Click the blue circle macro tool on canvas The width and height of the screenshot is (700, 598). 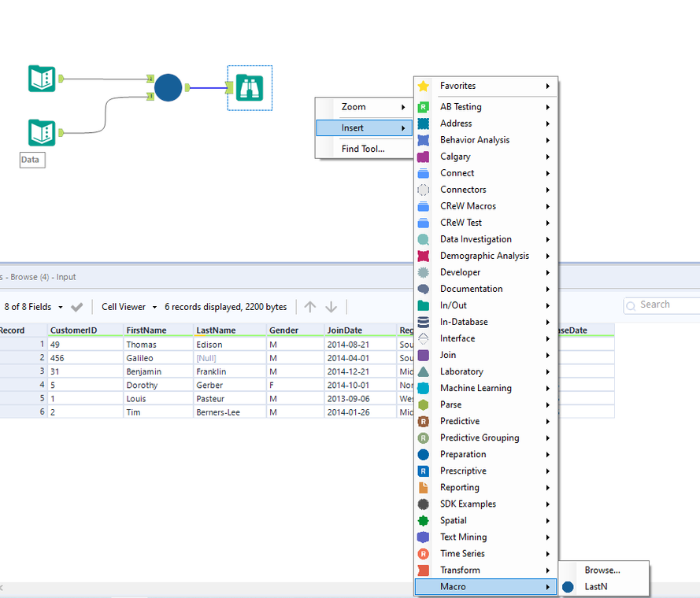(x=168, y=87)
